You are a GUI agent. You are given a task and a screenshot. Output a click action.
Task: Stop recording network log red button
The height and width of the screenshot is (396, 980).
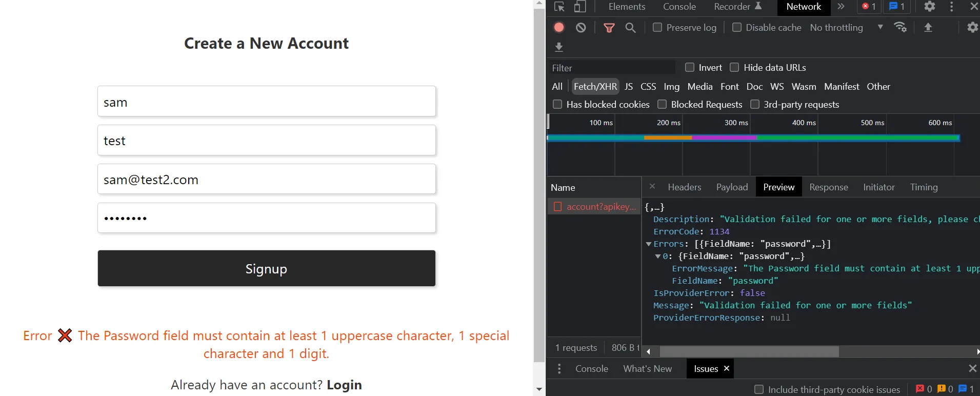pos(559,27)
